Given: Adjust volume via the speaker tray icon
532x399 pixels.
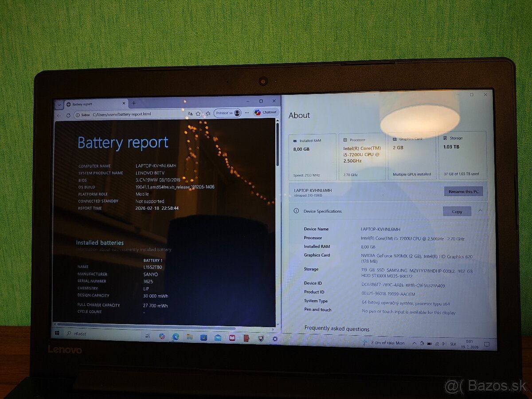Looking at the screenshot, I should (444, 343).
